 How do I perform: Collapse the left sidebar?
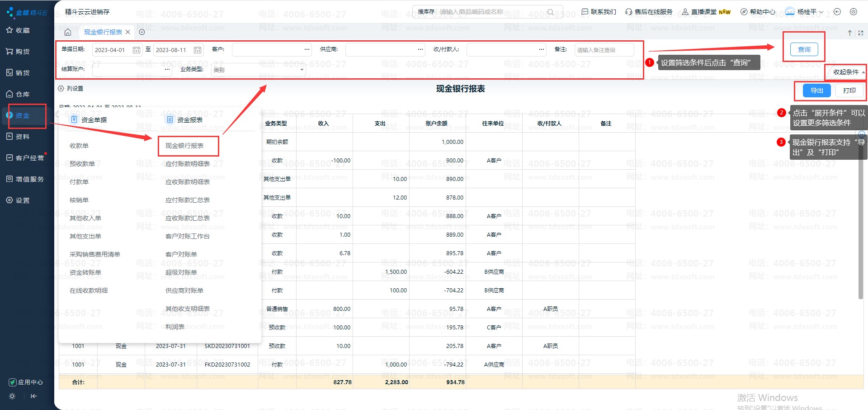(x=34, y=396)
